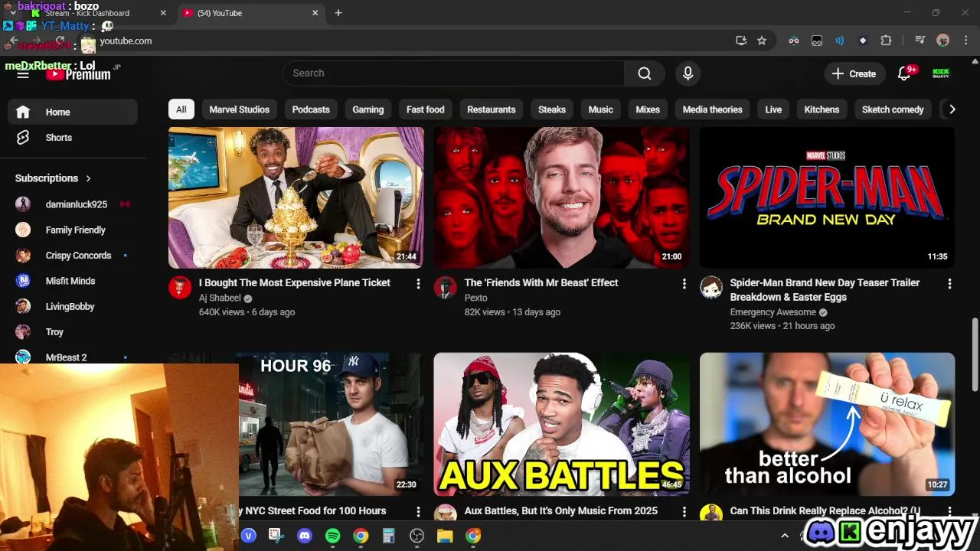The width and height of the screenshot is (980, 551).
Task: Expand the Subscriptions section chevron
Action: (88, 178)
